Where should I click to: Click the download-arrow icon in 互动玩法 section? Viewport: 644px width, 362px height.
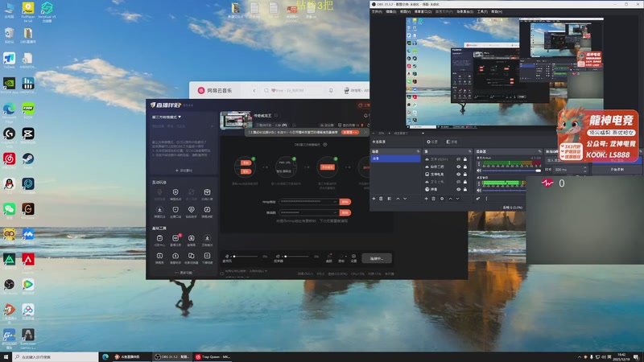159,210
